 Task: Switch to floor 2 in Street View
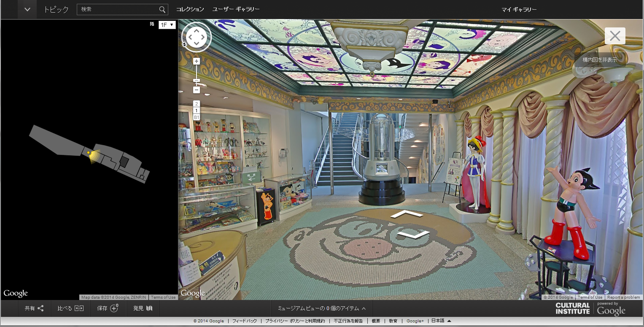(x=197, y=104)
